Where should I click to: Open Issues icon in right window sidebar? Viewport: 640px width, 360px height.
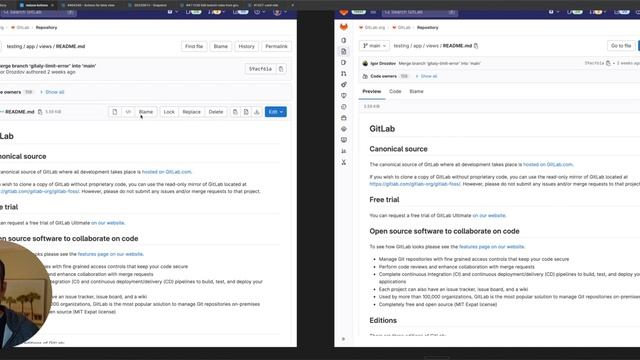click(x=344, y=62)
